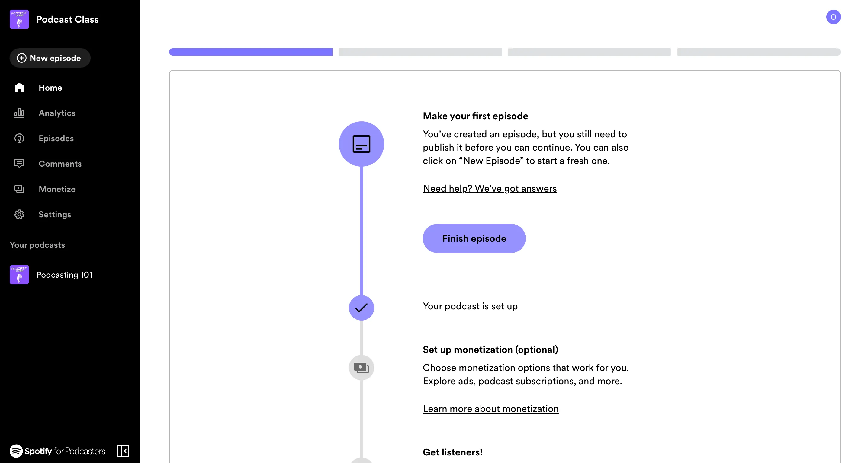Click the Podcasting 101 podcast thumbnail
This screenshot has height=463, width=868.
[19, 274]
